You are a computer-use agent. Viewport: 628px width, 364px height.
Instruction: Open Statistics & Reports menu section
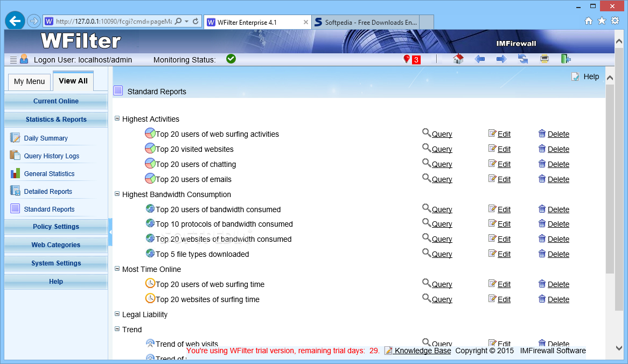(x=56, y=120)
